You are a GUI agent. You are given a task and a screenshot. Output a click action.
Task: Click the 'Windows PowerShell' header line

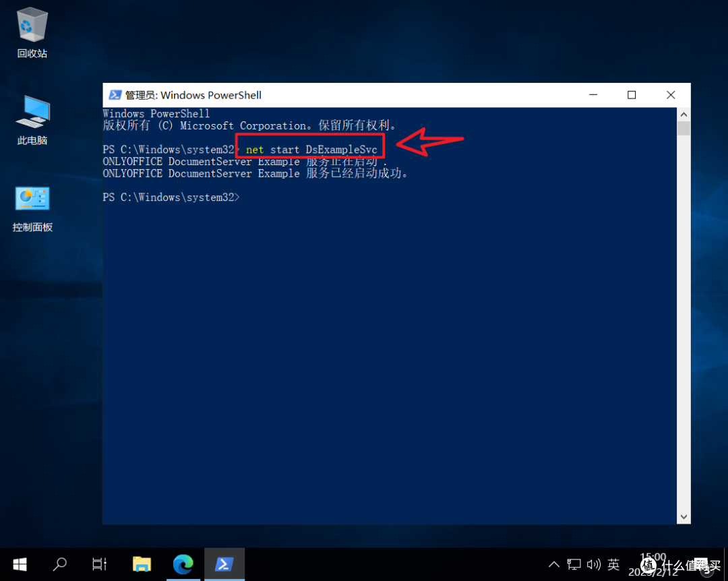(x=156, y=114)
